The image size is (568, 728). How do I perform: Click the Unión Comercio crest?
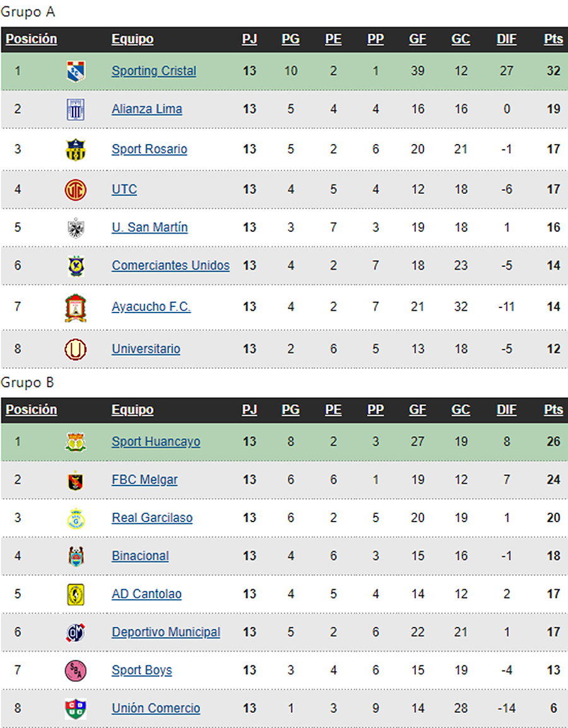tap(76, 708)
